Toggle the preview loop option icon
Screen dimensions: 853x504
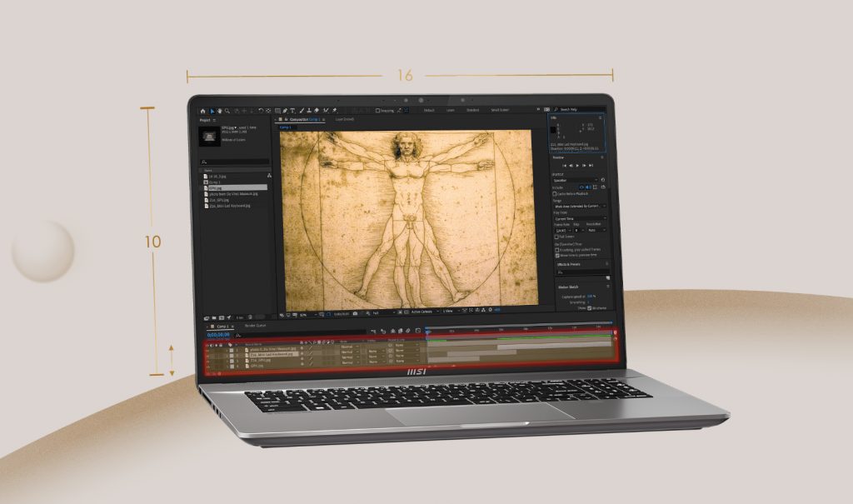603,187
